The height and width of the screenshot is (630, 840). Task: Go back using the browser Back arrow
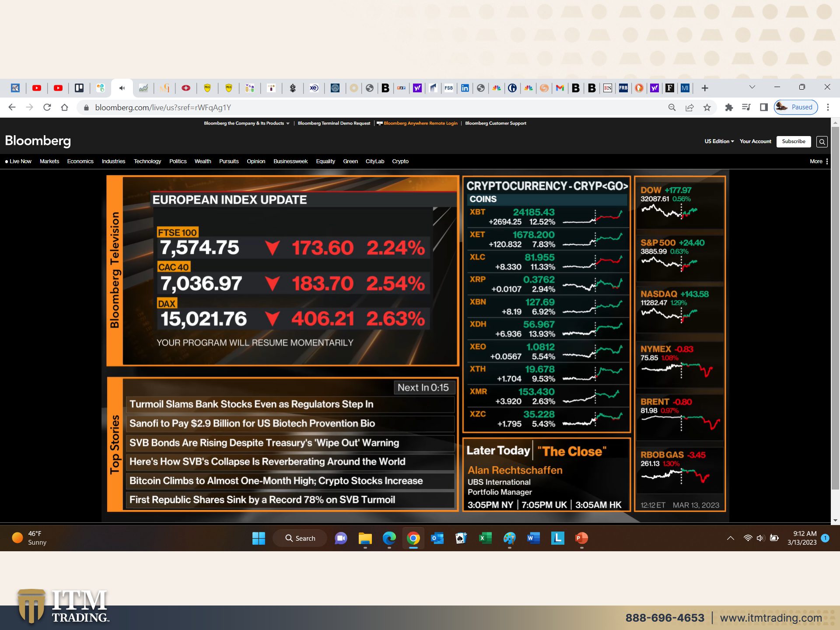coord(12,107)
